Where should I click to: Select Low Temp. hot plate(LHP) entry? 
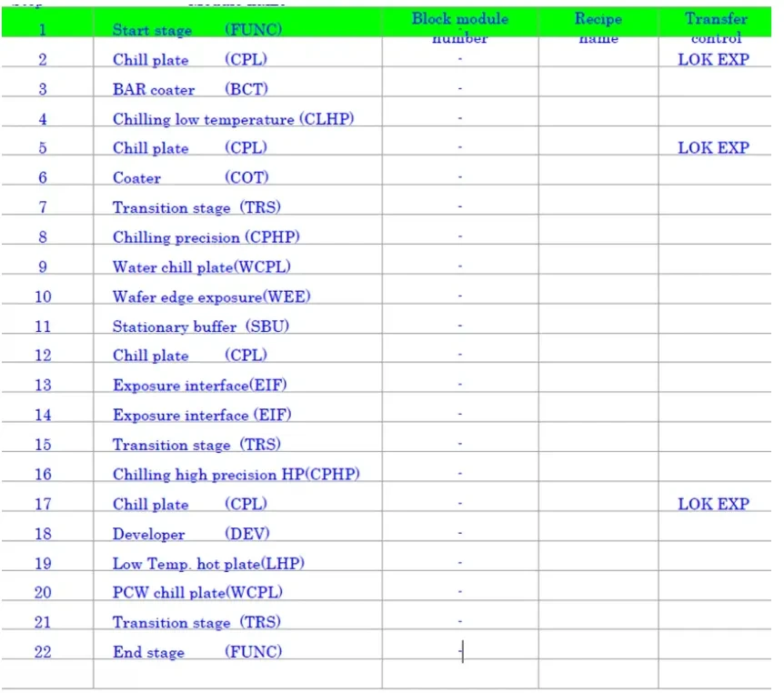[x=208, y=564]
